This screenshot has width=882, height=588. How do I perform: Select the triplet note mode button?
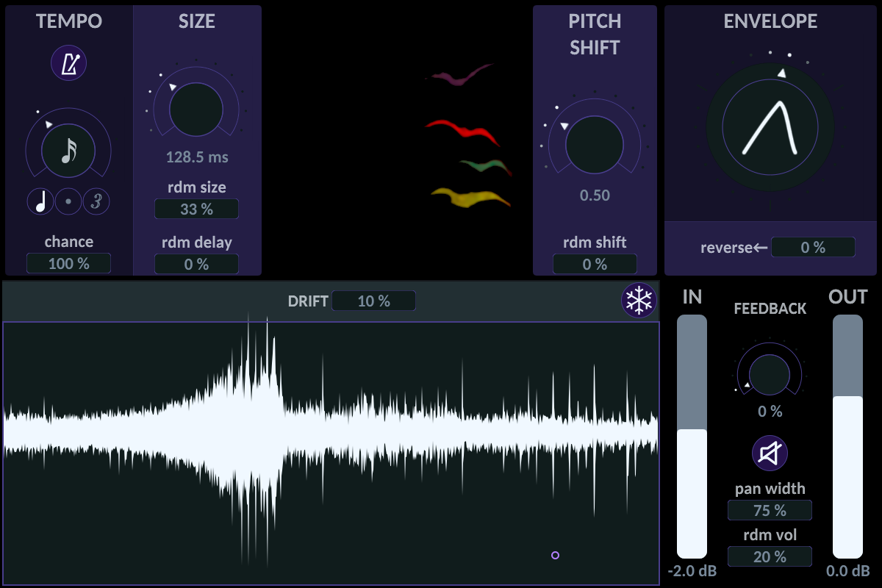coord(96,201)
